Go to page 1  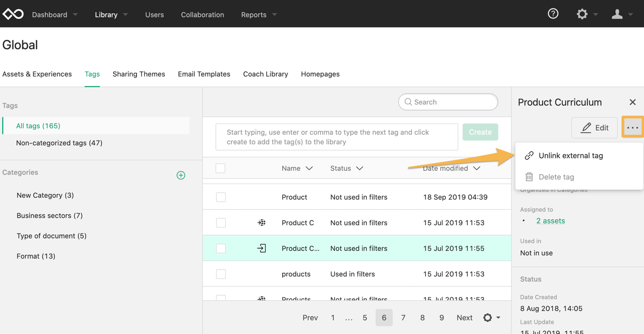click(333, 318)
